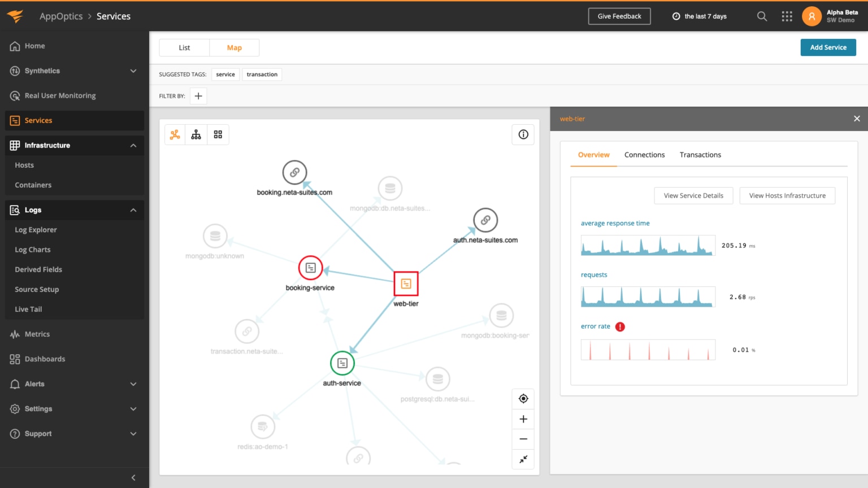Open the Settings sidebar dropdown
Screen dimensions: 868x488
(x=133, y=408)
